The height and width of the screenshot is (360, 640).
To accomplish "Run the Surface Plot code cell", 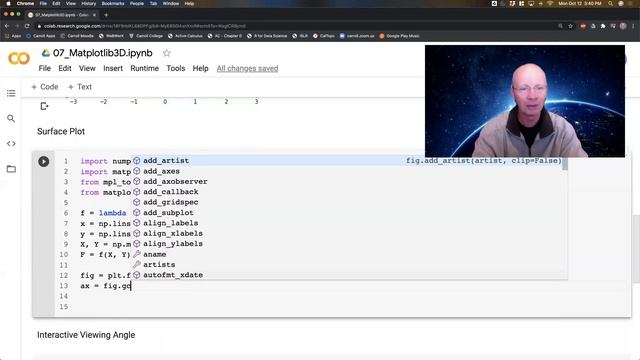I will [44, 161].
